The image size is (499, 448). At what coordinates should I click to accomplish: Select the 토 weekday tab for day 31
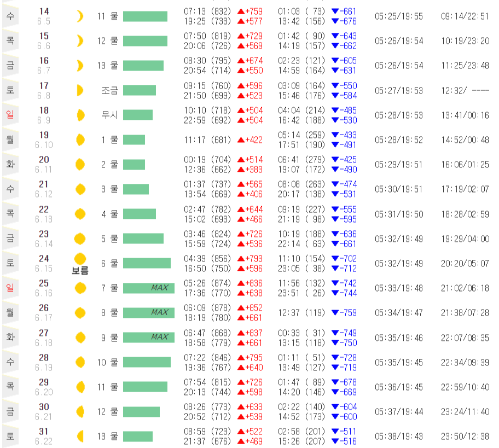(x=10, y=436)
